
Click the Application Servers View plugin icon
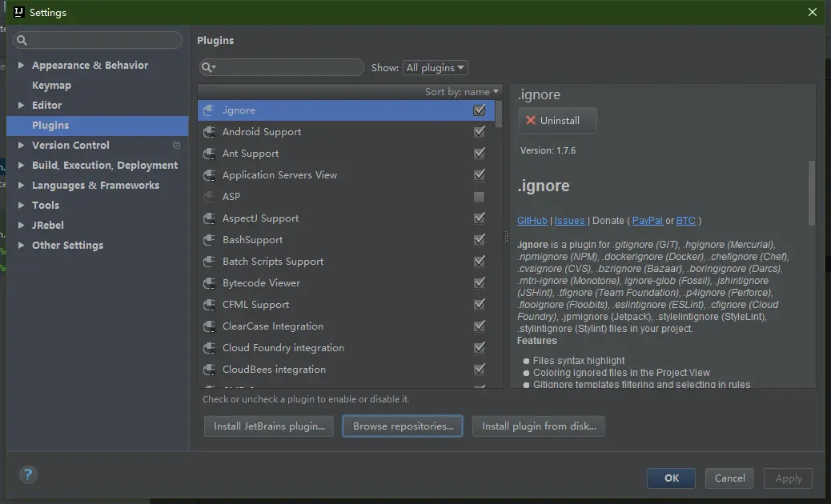click(x=209, y=175)
